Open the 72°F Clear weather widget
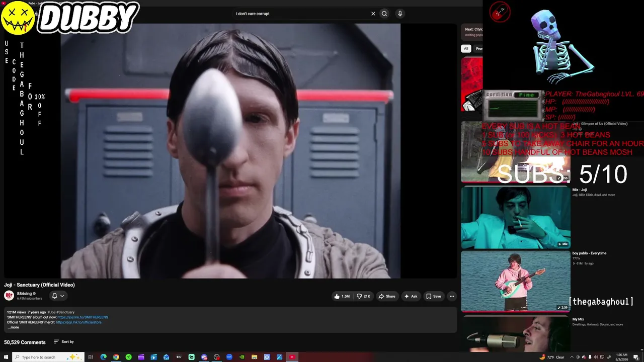The width and height of the screenshot is (644, 362). pyautogui.click(x=552, y=357)
